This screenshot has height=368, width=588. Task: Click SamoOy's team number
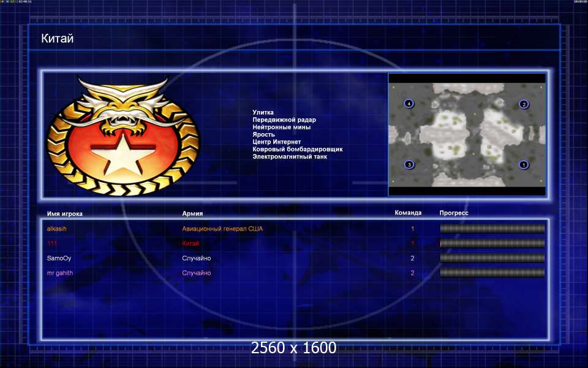pyautogui.click(x=412, y=258)
